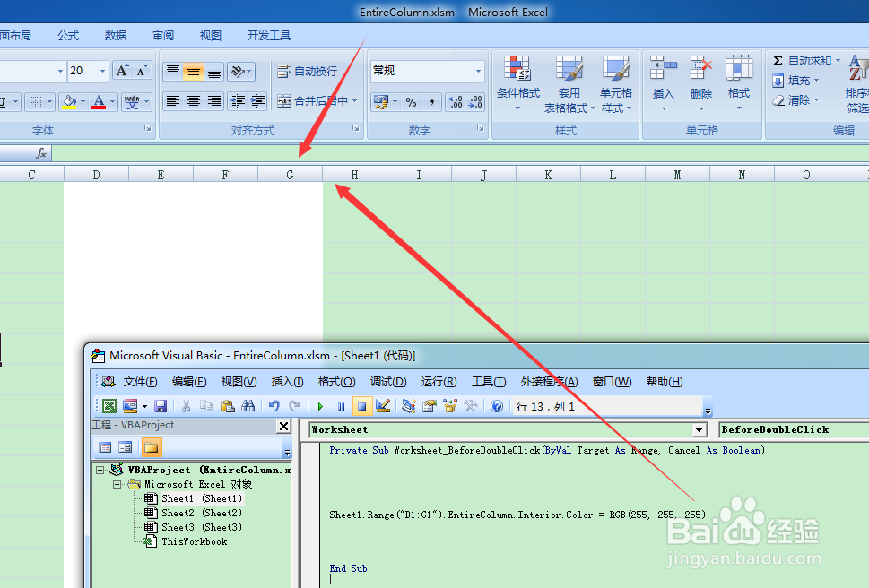This screenshot has width=869, height=588.
Task: Open Toolbox icon in VBA toolbar
Action: click(x=471, y=406)
